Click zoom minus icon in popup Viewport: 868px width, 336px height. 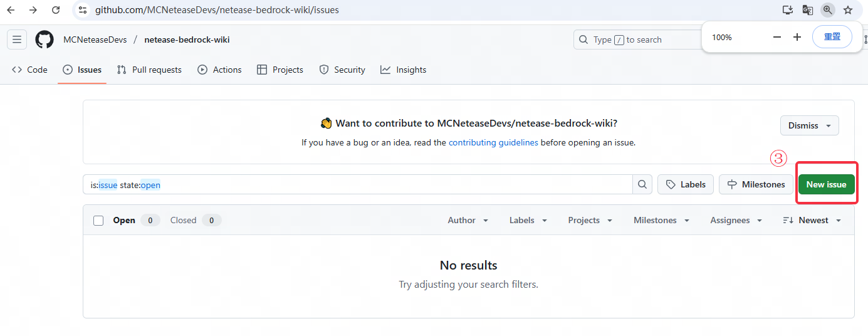[777, 37]
